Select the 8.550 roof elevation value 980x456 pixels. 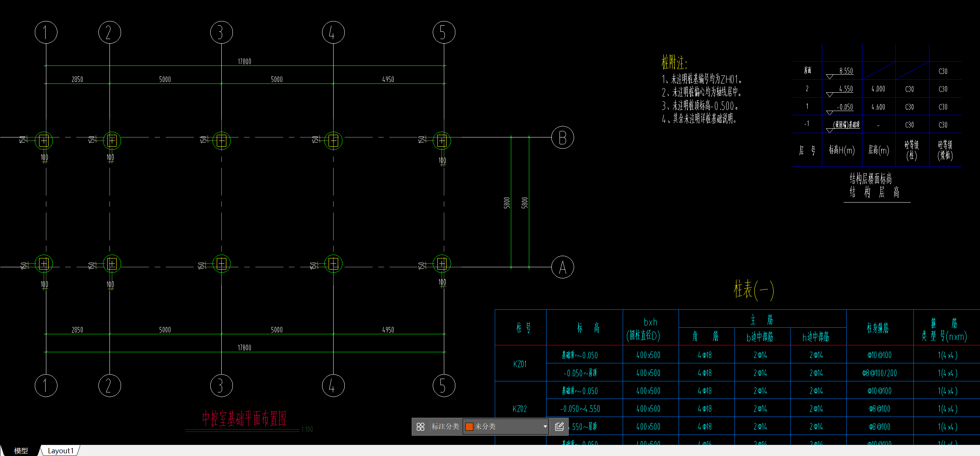846,71
